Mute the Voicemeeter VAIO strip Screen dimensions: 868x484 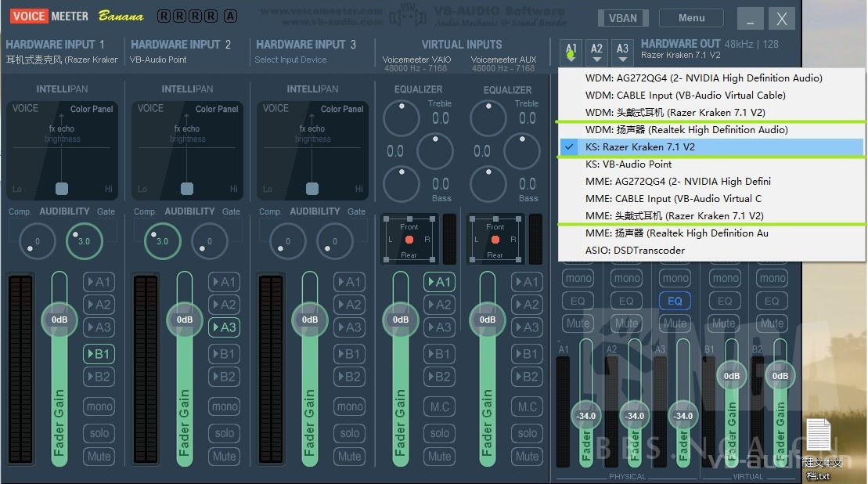click(439, 456)
